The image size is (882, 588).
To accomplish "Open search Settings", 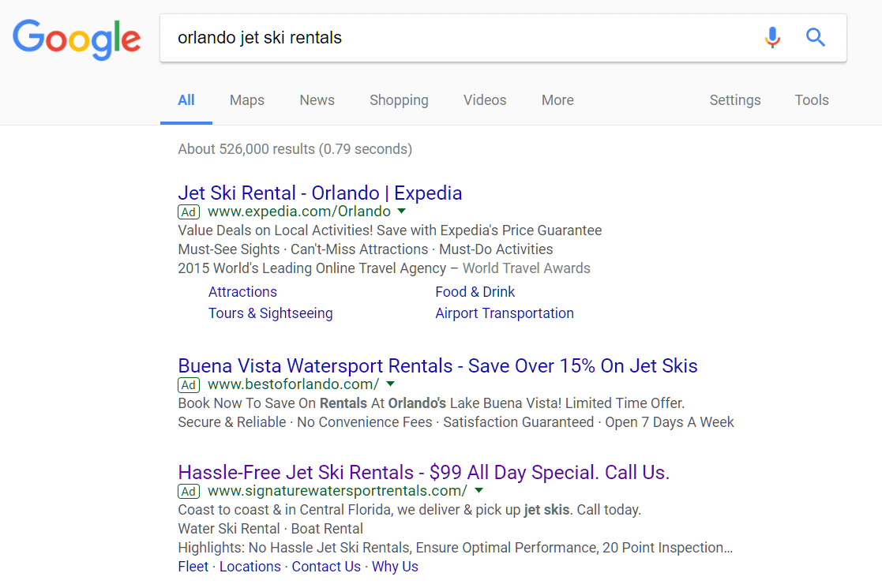I will pyautogui.click(x=734, y=100).
